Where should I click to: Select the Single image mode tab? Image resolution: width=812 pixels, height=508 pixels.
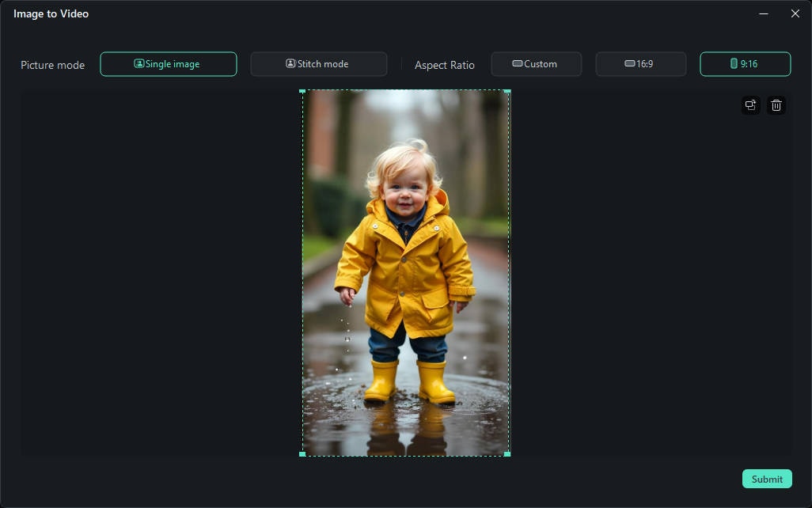pyautogui.click(x=168, y=64)
